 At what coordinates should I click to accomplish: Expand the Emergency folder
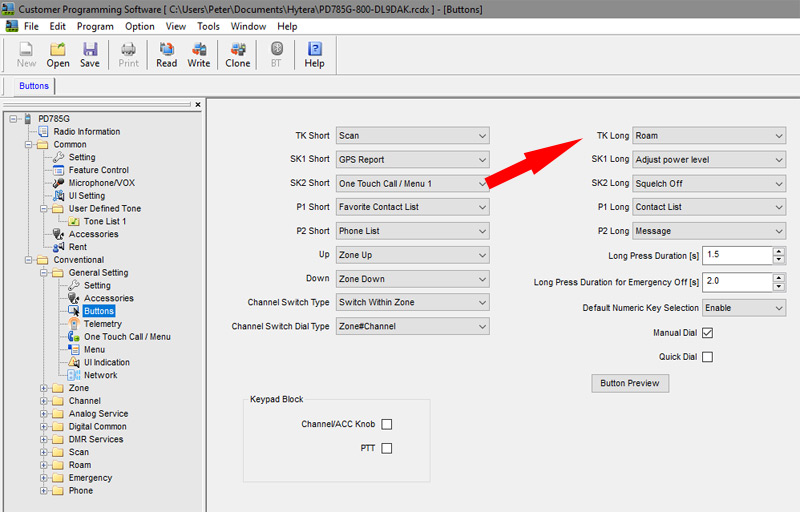click(x=44, y=478)
